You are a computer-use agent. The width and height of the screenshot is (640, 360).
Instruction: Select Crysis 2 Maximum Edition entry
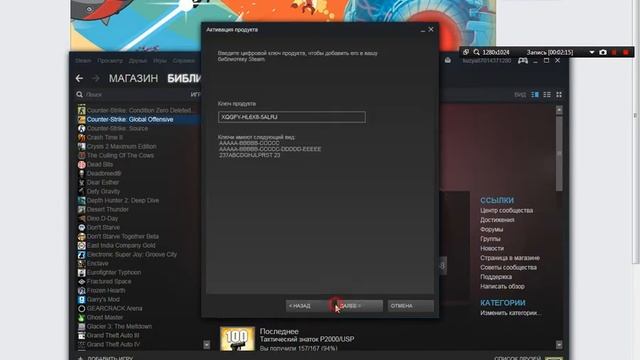click(x=138, y=147)
